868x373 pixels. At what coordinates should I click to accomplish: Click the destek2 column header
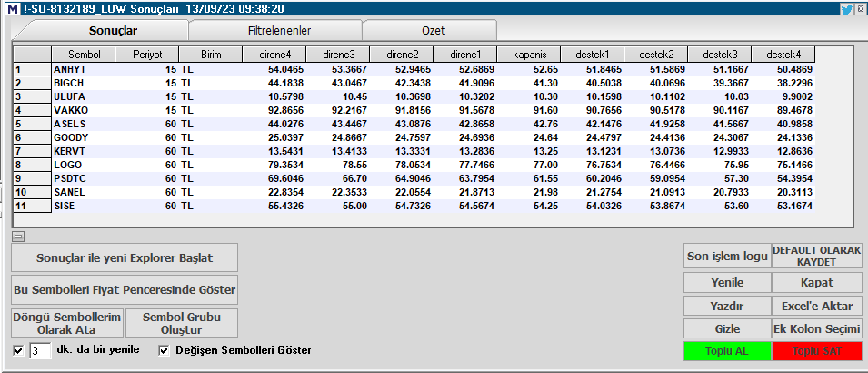coord(656,55)
